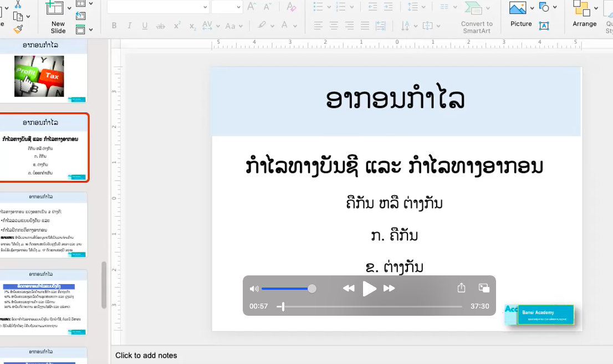Image resolution: width=613 pixels, height=364 pixels.
Task: Toggle bold formatting
Action: click(x=114, y=26)
